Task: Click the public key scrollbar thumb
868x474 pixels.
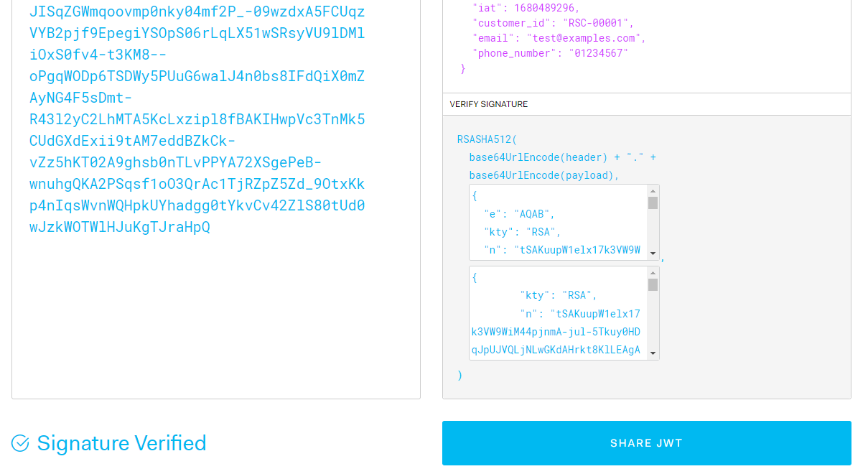Action: 653,203
